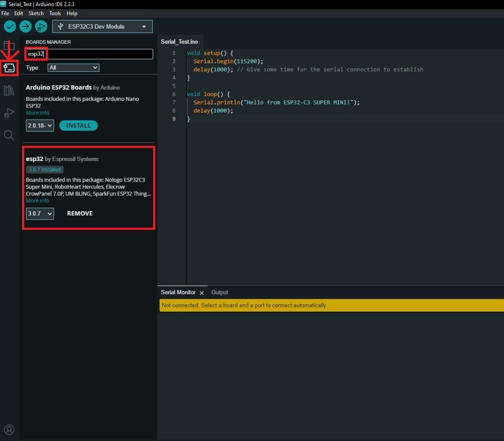
Task: Install the Arduino ESP32 Boards package
Action: [78, 126]
